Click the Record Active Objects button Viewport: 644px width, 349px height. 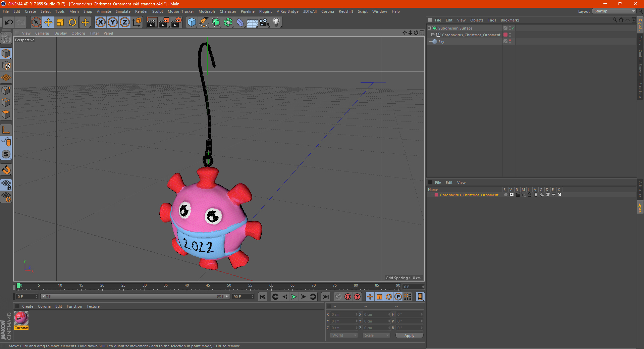(338, 297)
